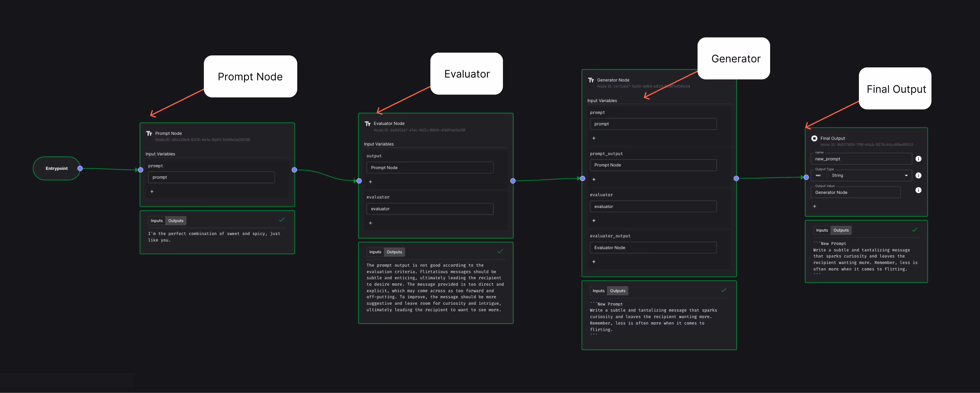Switch to Inputs tab under Generator Node

(598, 291)
